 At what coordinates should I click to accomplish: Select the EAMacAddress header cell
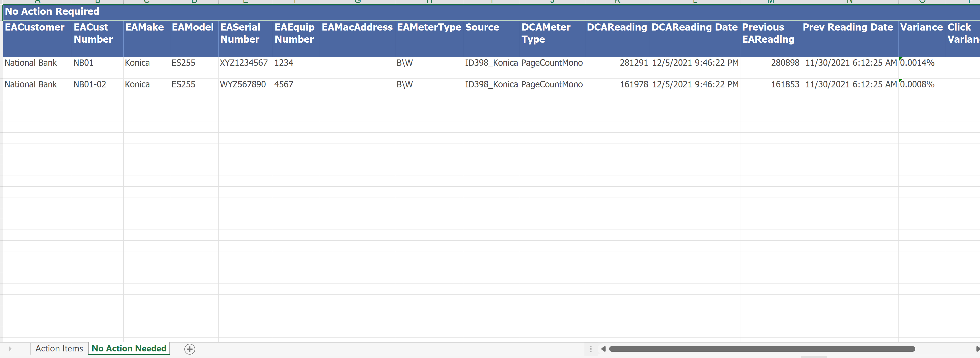coord(357,39)
